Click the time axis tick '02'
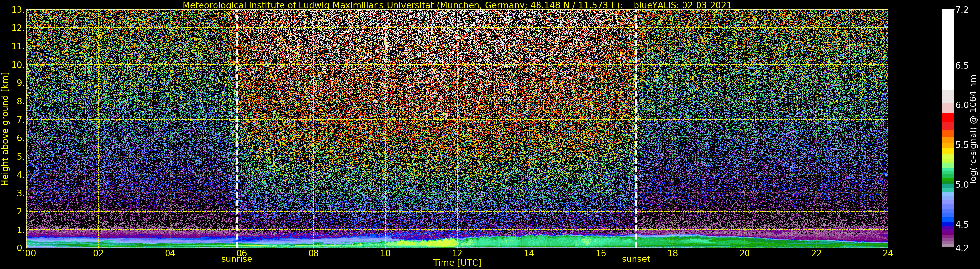This screenshot has height=269, width=980. pos(98,253)
